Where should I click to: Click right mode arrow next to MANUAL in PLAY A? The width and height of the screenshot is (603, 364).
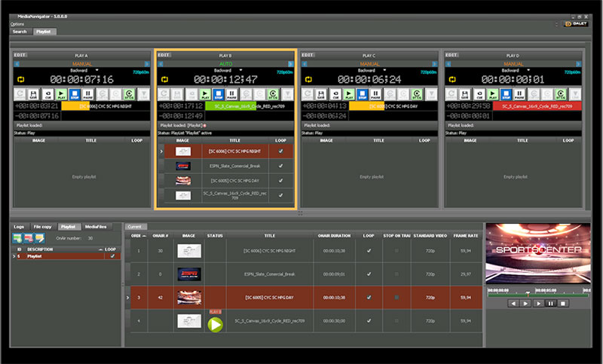tap(147, 64)
